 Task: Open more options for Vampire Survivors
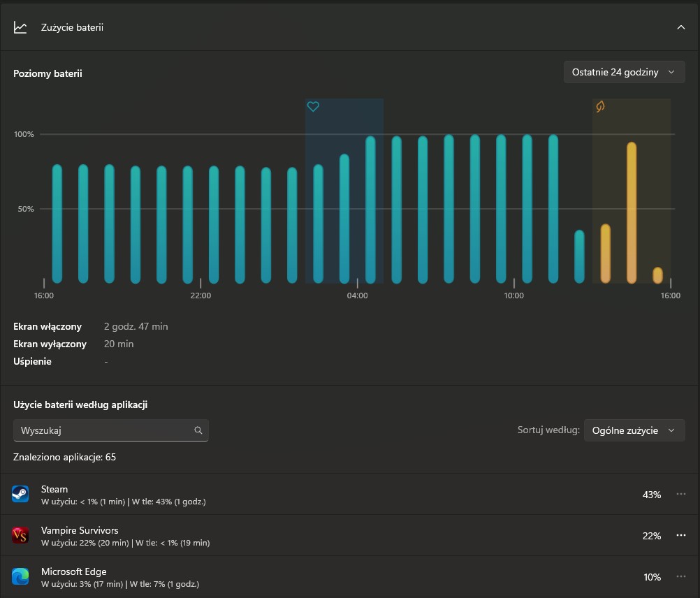681,536
